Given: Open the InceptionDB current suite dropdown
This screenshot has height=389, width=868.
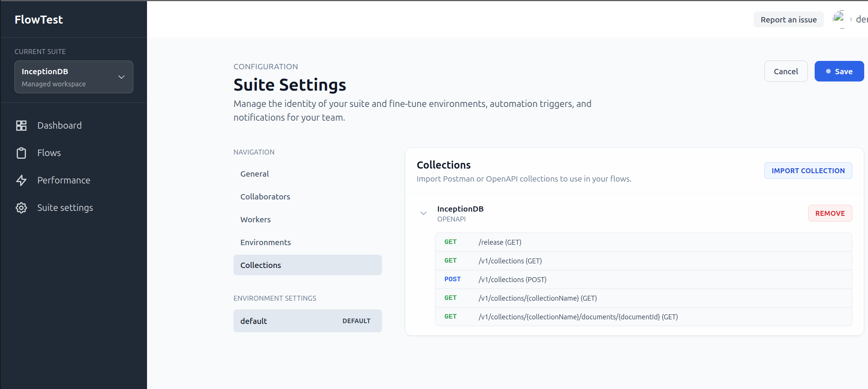Looking at the screenshot, I should [x=74, y=77].
